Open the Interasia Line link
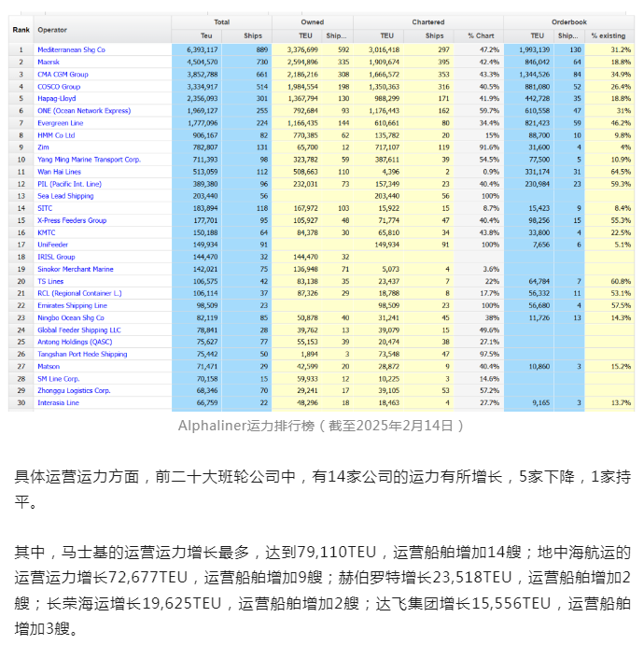Viewport: 644px width, 645px height. [58, 402]
